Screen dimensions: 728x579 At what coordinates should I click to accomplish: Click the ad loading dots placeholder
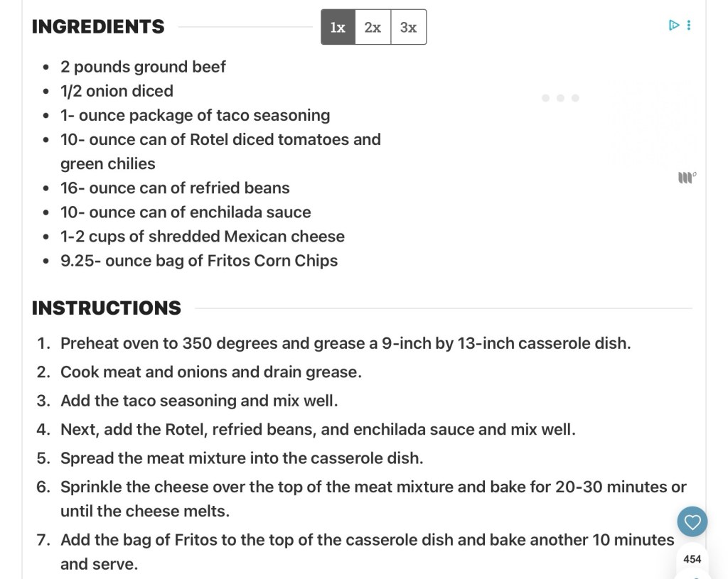[x=560, y=98]
